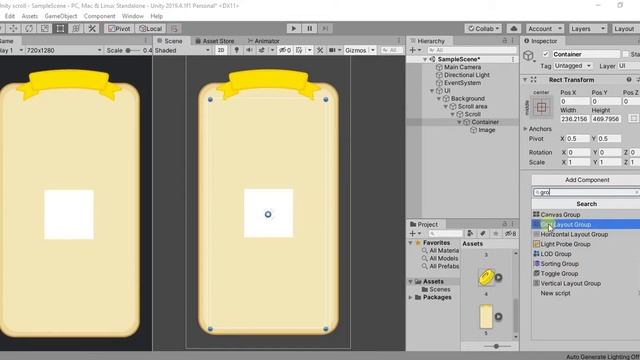
Task: Open the Component menu
Action: [x=100, y=16]
